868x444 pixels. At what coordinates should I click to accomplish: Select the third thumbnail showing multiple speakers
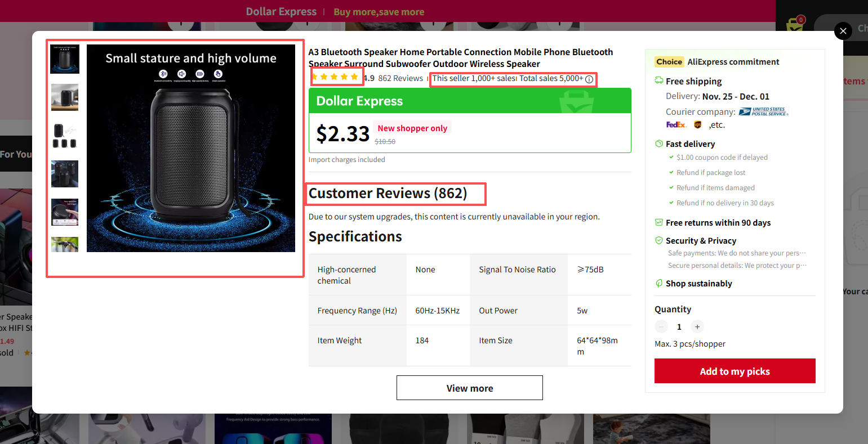(x=65, y=136)
